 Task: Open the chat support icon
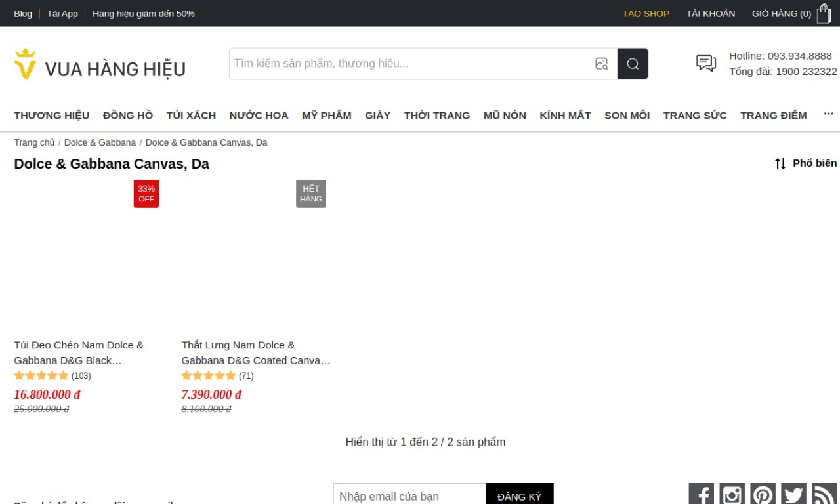click(706, 63)
